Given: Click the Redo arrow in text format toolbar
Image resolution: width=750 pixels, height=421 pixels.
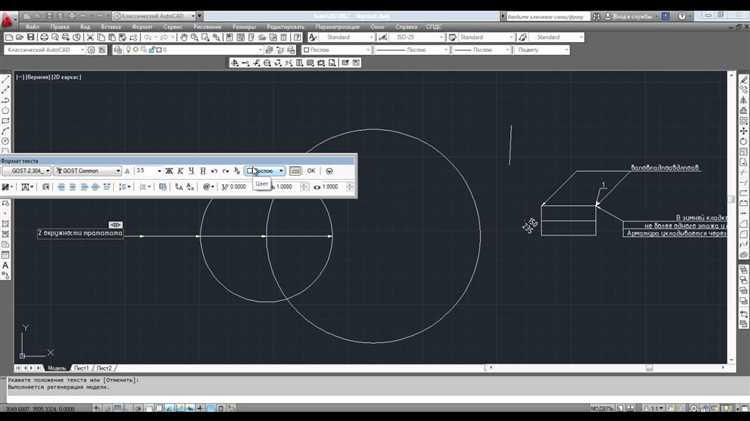Looking at the screenshot, I should pyautogui.click(x=225, y=171).
